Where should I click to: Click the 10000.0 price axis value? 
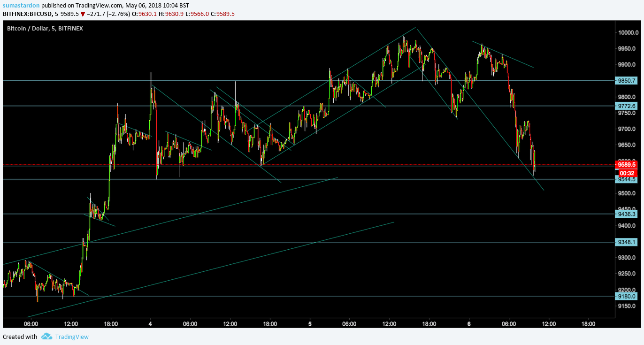[x=629, y=32]
